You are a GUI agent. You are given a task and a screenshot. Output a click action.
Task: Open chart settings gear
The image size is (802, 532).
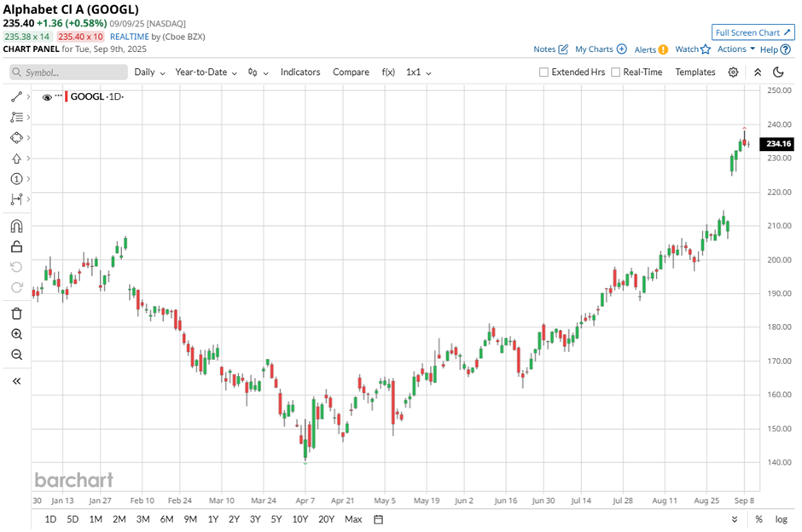[x=733, y=72]
